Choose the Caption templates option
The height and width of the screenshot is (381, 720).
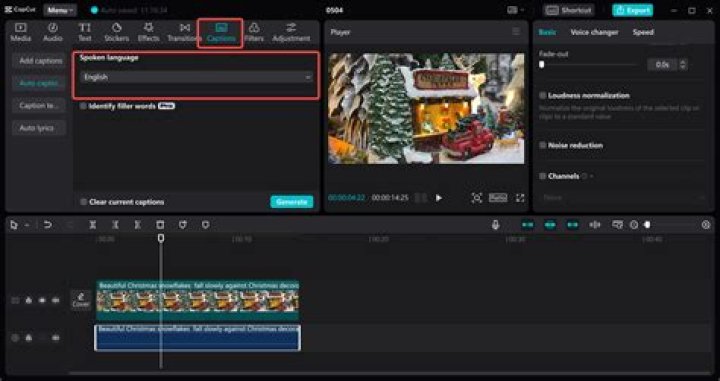click(x=39, y=106)
